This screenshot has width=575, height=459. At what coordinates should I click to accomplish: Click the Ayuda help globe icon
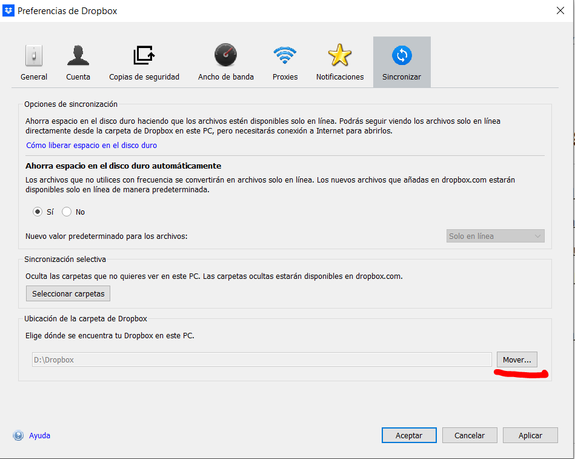click(x=18, y=436)
